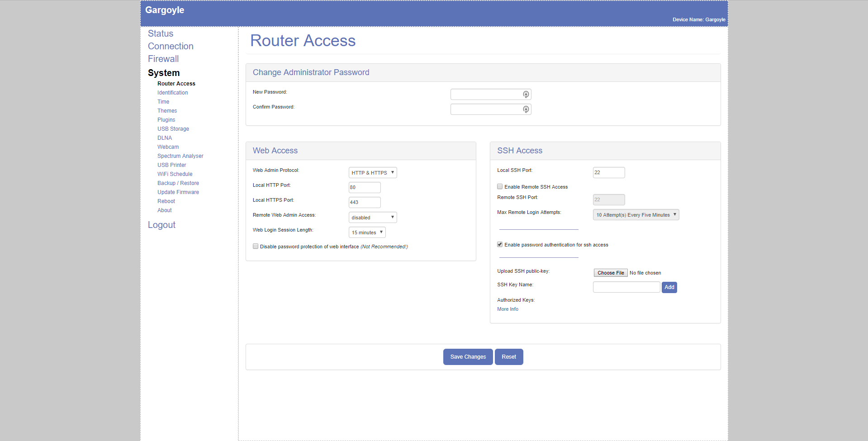
Task: Go to the Connection menu section
Action: click(x=171, y=46)
